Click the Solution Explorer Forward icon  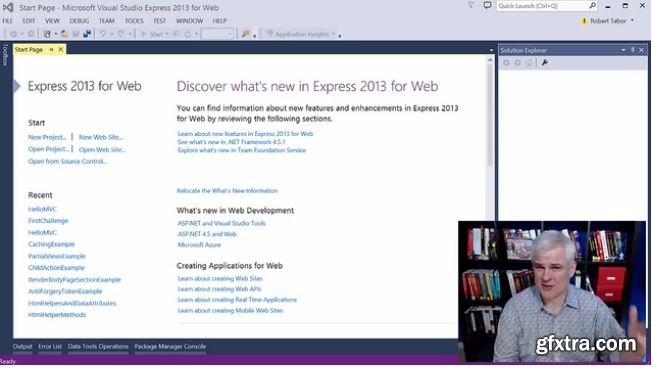(x=518, y=62)
